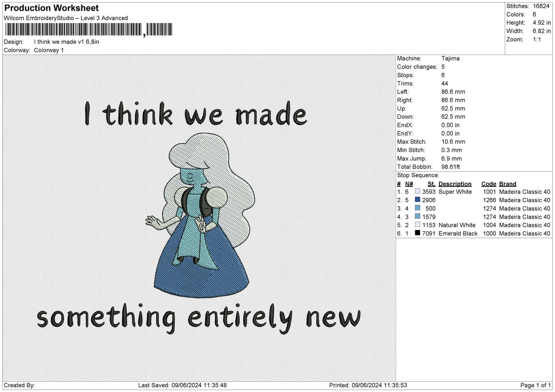
Task: Click the 'Brand' column header
Action: coord(507,184)
